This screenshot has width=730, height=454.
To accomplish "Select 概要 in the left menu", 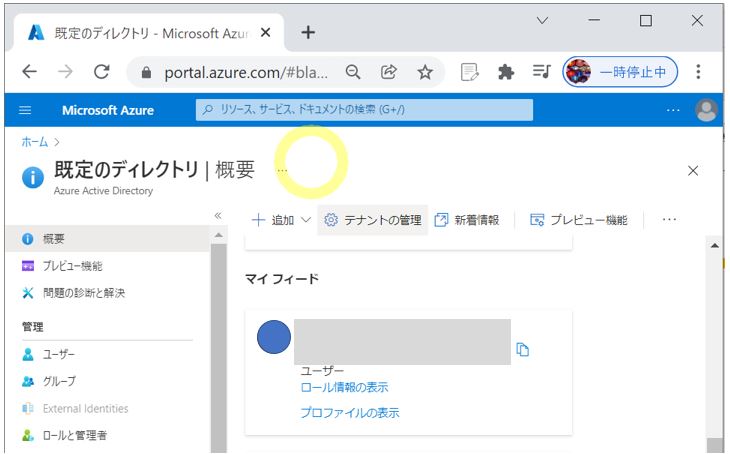I will tap(108, 239).
